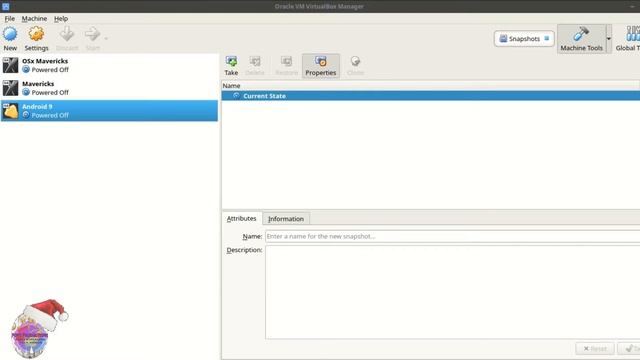This screenshot has height=360, width=640.
Task: Take a new snapshot
Action: tap(231, 66)
